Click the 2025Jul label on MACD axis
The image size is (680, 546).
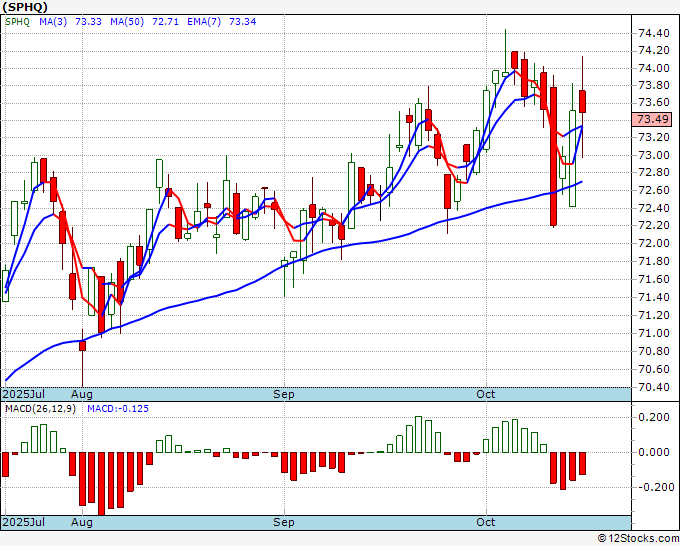click(x=24, y=522)
